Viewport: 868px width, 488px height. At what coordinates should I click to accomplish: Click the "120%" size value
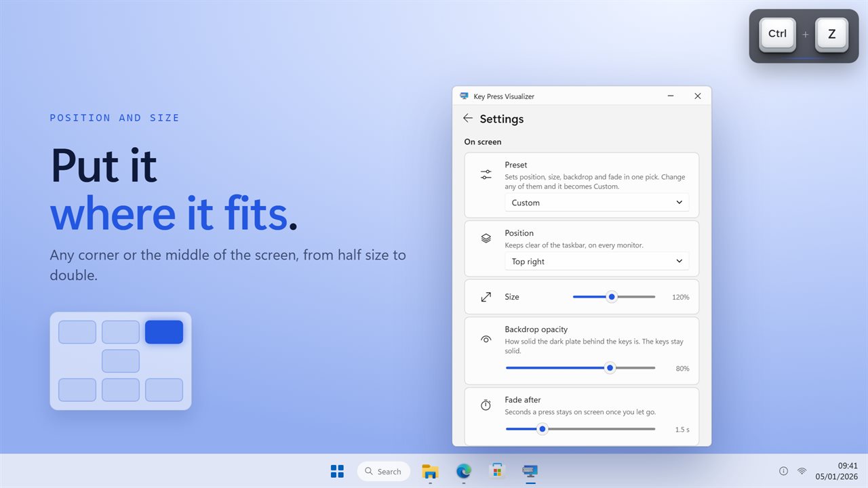point(681,298)
